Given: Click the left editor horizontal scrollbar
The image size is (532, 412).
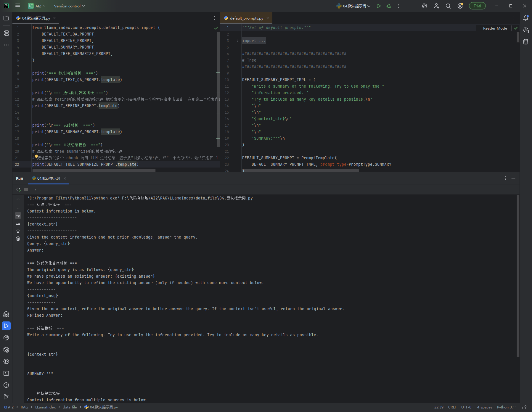Looking at the screenshot, I should tap(94, 170).
